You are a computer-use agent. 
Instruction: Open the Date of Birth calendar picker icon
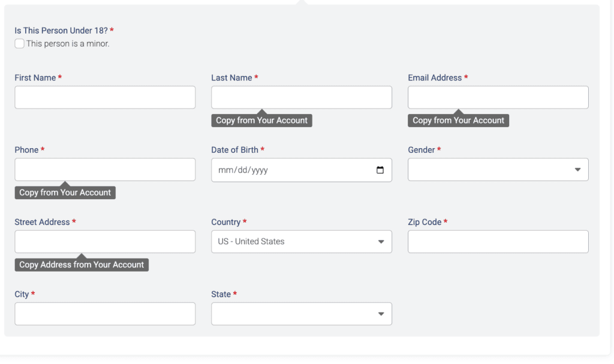tap(380, 170)
